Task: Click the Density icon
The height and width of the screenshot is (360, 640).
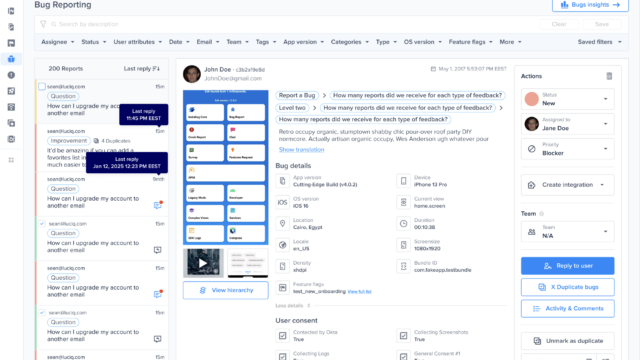Action: point(282,266)
